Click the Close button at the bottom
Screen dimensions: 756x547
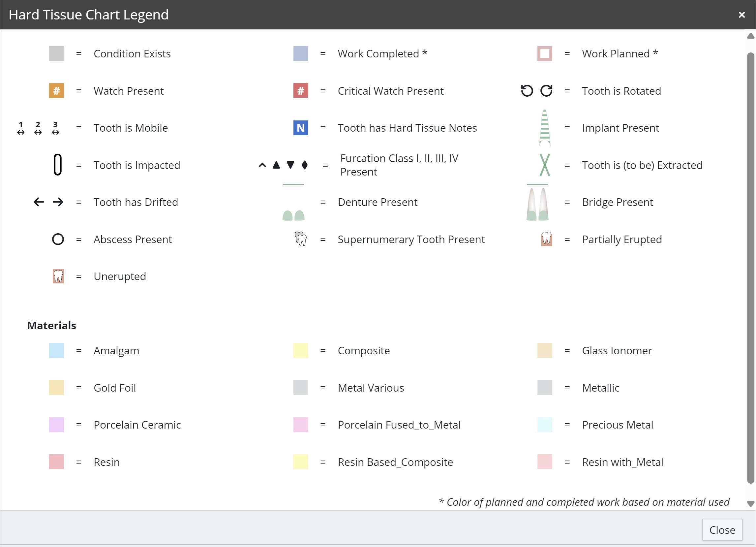coord(722,530)
